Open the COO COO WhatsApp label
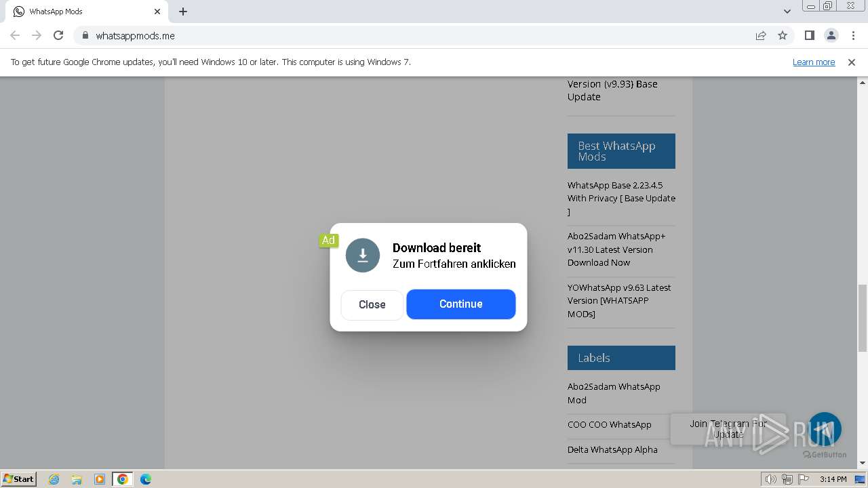 point(610,424)
